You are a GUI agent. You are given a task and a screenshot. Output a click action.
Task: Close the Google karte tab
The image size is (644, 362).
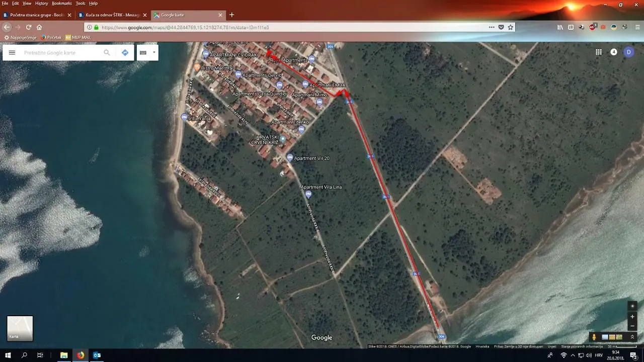[x=220, y=15]
